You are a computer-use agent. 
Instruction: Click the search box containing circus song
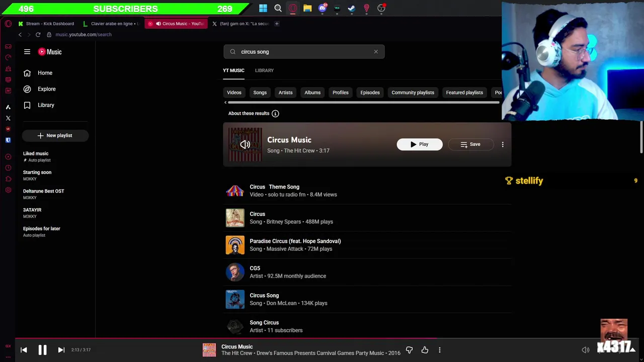(x=304, y=52)
